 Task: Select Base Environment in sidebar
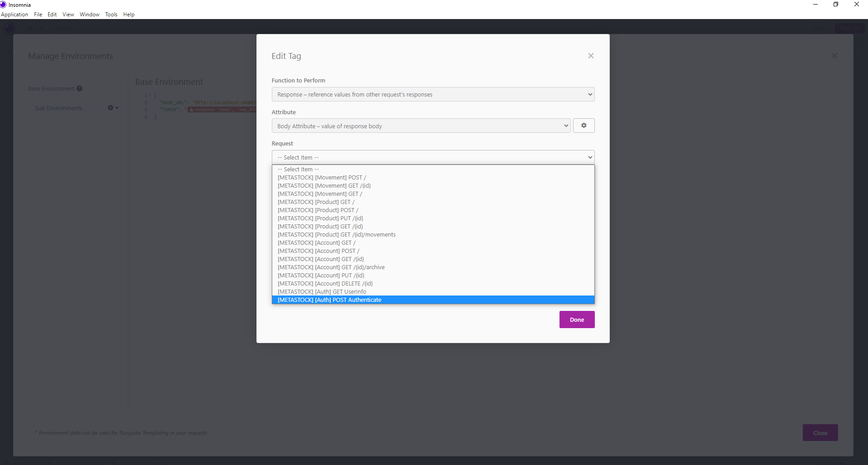coord(51,88)
